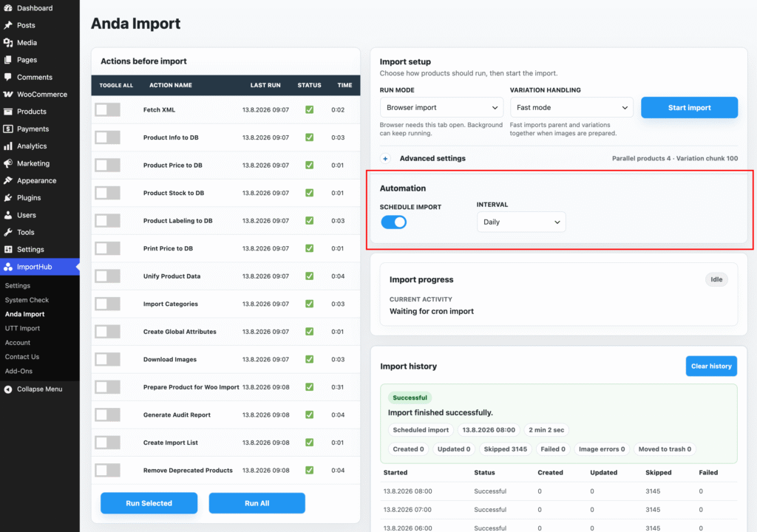Open the Run Mode dropdown
Image resolution: width=757 pixels, height=532 pixels.
pyautogui.click(x=441, y=107)
